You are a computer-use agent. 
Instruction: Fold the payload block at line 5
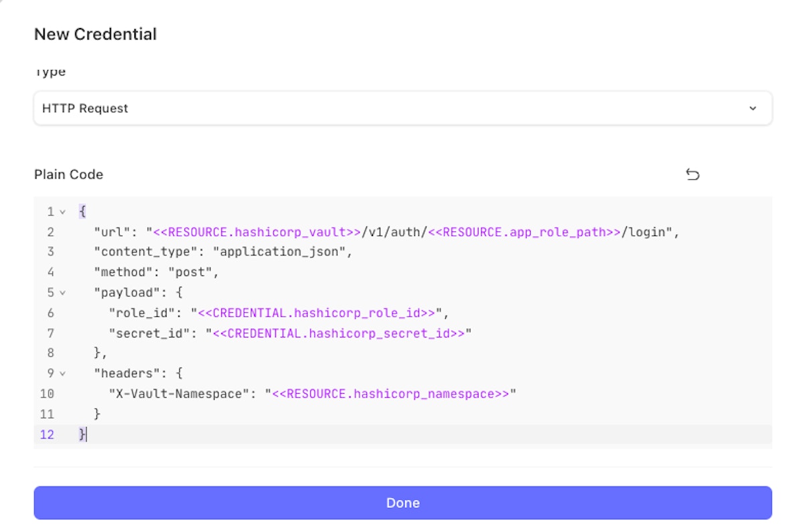(63, 293)
